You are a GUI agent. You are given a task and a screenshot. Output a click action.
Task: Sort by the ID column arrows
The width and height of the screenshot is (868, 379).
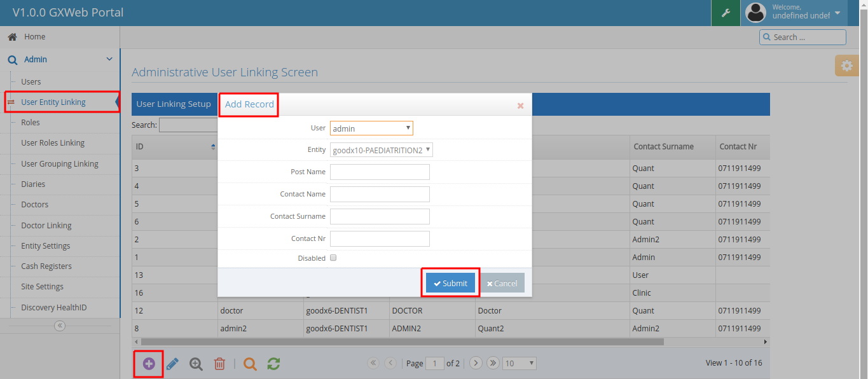click(213, 147)
